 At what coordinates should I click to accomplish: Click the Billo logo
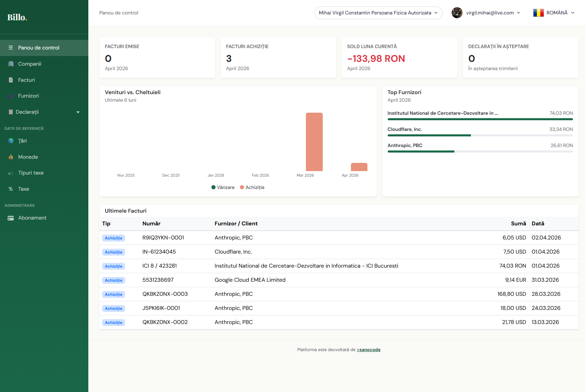click(x=17, y=17)
